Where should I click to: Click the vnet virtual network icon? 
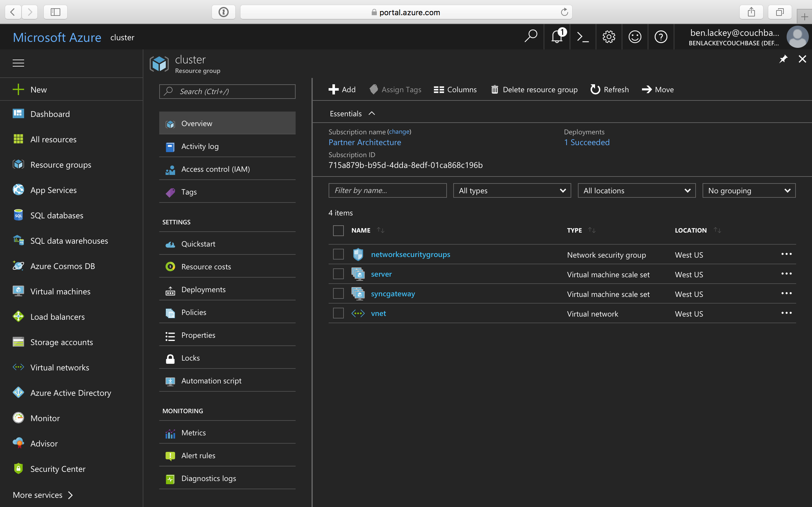[x=357, y=314]
